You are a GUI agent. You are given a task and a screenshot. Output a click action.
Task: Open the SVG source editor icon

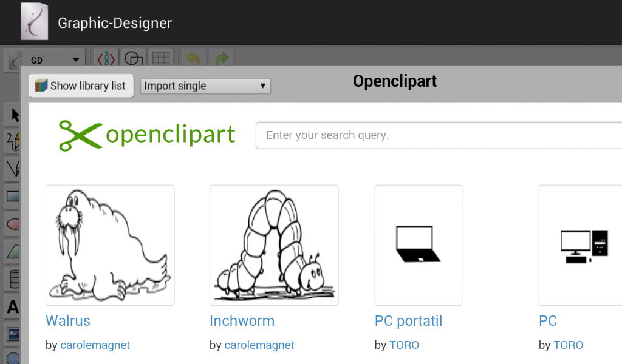click(x=107, y=59)
